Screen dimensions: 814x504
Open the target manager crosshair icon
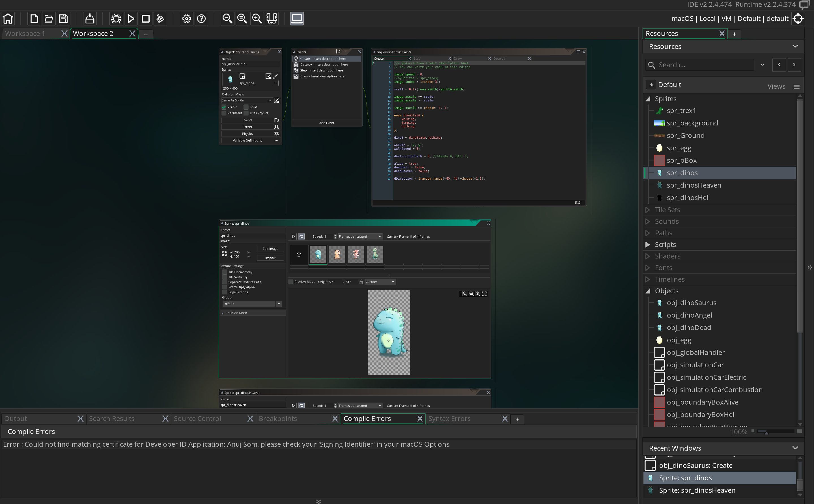[x=798, y=19]
